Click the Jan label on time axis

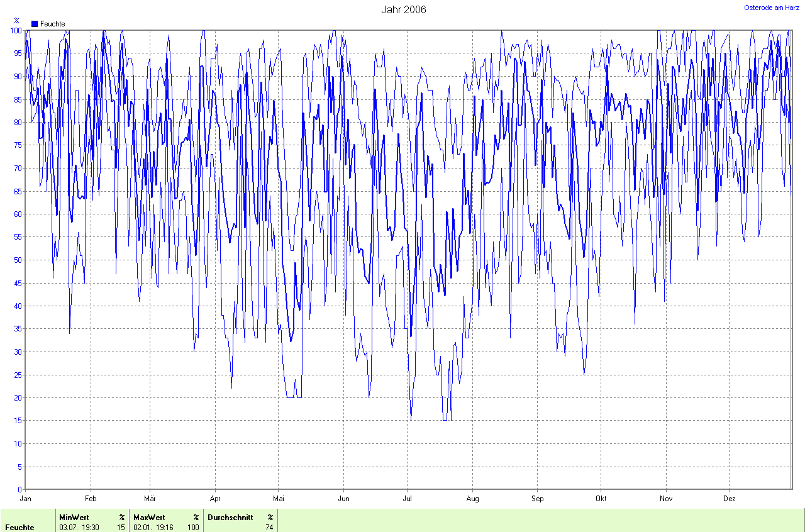[x=26, y=499]
